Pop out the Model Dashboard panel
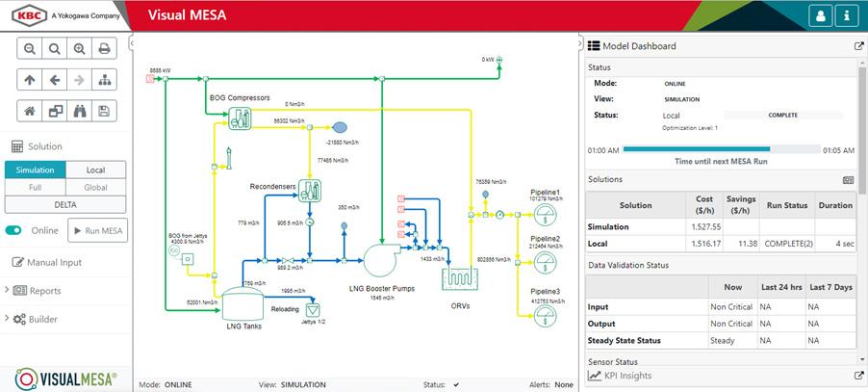 tap(858, 46)
